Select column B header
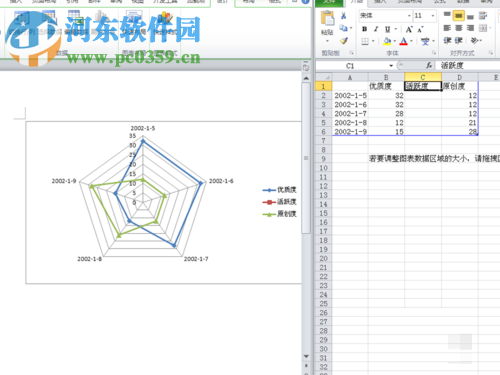500x375 pixels. pos(386,77)
